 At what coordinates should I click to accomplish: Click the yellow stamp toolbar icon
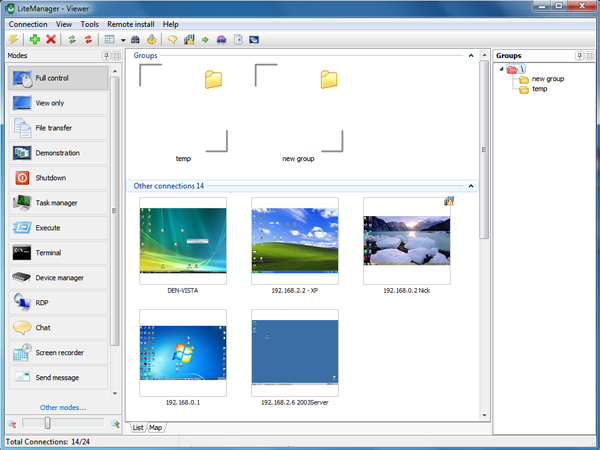tap(152, 39)
